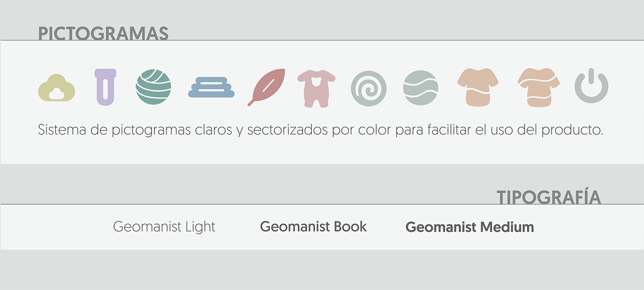644x290 pixels.
Task: Click the pictogram description sentence
Action: coord(320,130)
